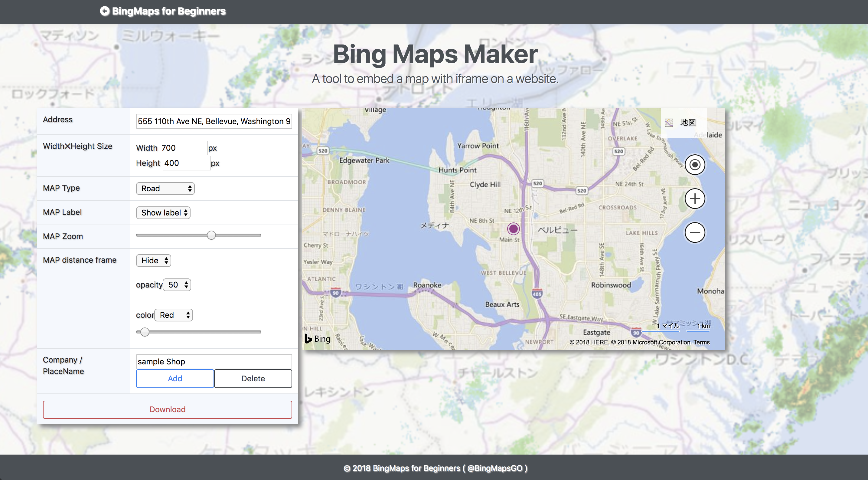Open the Show label dropdown

click(163, 213)
